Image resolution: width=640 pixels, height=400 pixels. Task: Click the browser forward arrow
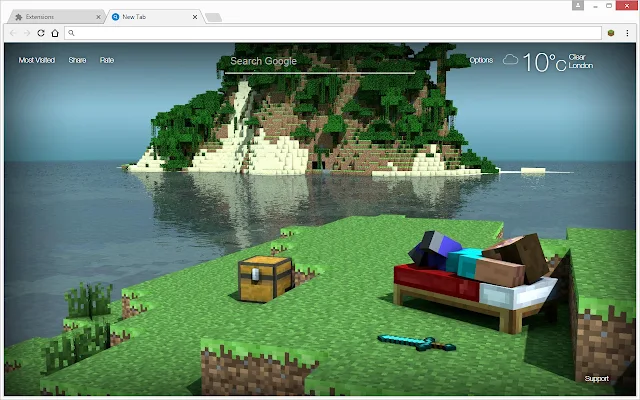pyautogui.click(x=27, y=33)
